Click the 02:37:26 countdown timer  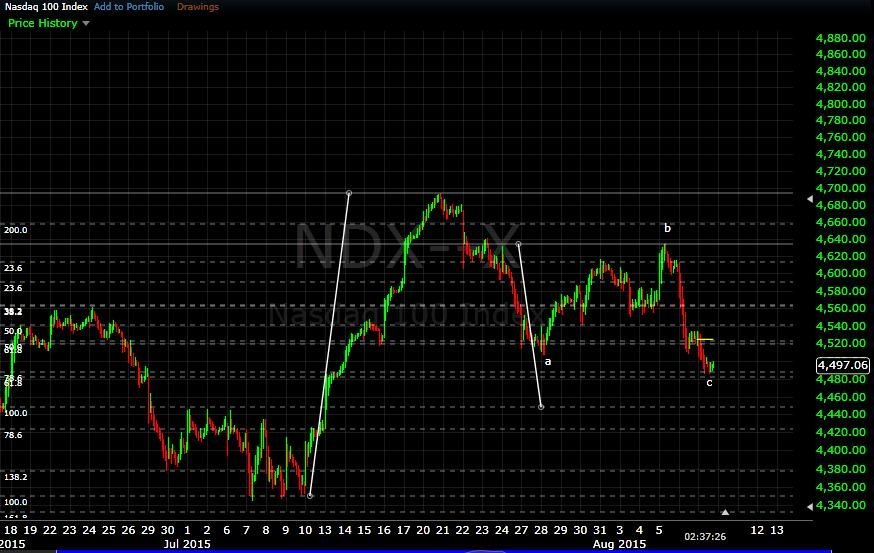(705, 536)
